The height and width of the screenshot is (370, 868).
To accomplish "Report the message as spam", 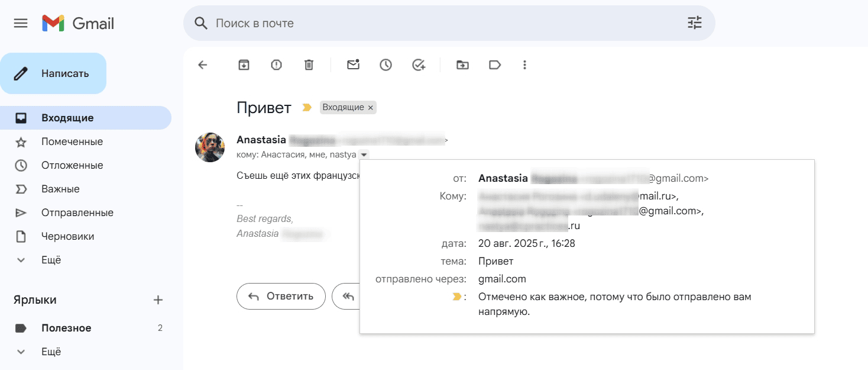I will coord(276,65).
